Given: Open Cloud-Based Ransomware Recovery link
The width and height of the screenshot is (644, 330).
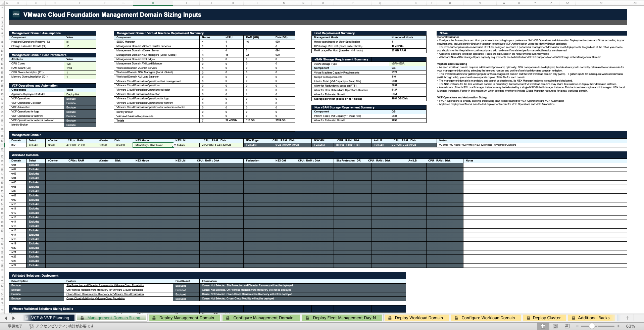Looking at the screenshot, I should [x=105, y=294].
